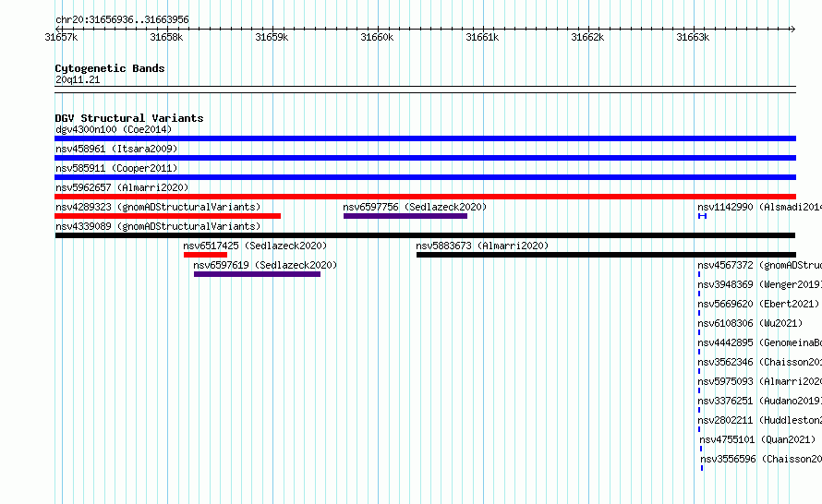Viewport: 822px width, 504px height.
Task: Click the nsv5669620 (Ebert2021) label
Action: coord(758,304)
